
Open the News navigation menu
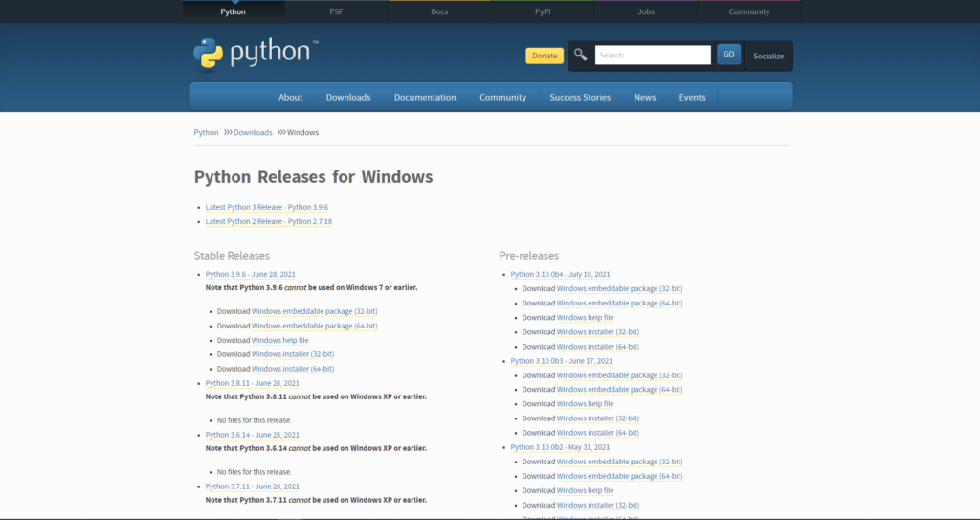coord(644,97)
